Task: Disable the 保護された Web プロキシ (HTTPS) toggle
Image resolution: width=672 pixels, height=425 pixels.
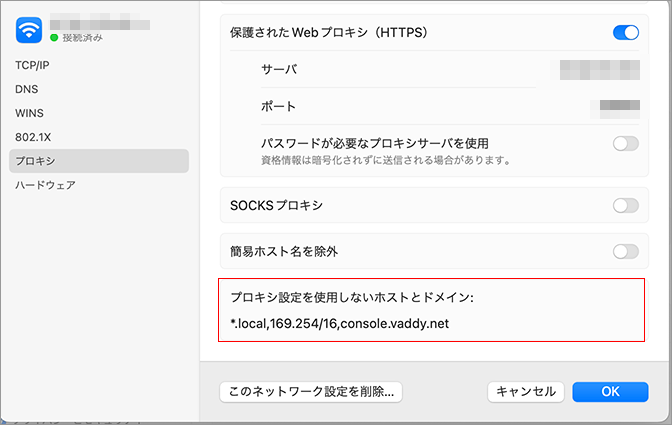Action: 626,33
